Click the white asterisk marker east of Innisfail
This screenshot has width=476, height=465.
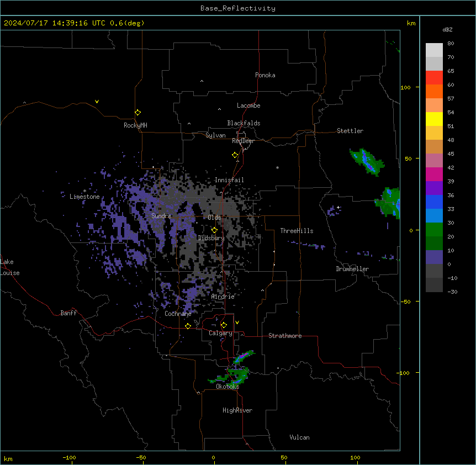(x=277, y=168)
